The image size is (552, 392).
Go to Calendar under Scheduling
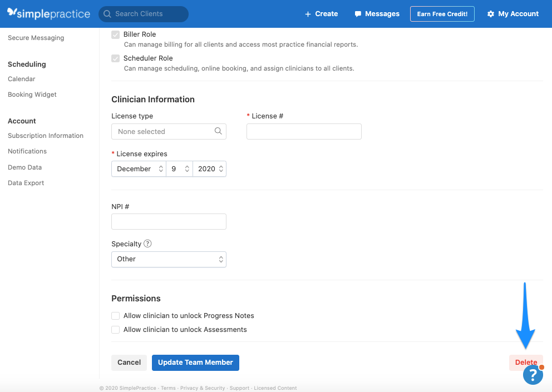pos(21,78)
